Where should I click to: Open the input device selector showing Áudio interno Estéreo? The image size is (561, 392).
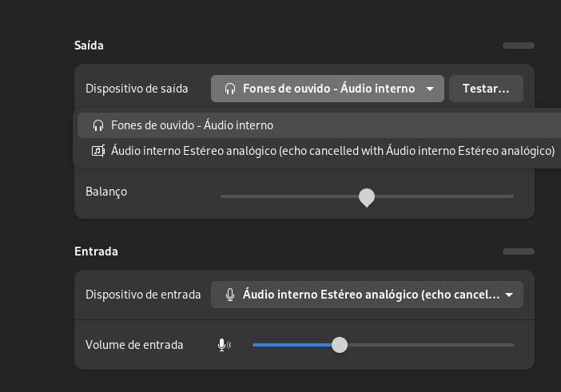(x=367, y=295)
